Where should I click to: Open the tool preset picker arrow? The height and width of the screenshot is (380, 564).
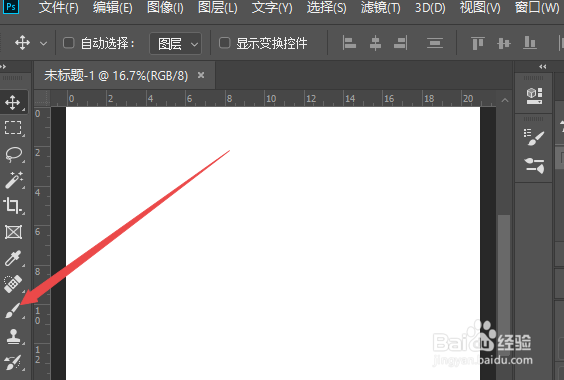pos(44,44)
